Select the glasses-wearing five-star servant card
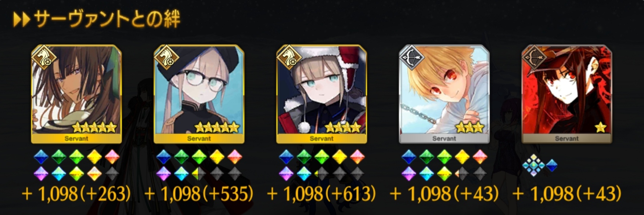The height and width of the screenshot is (215, 644). click(199, 94)
